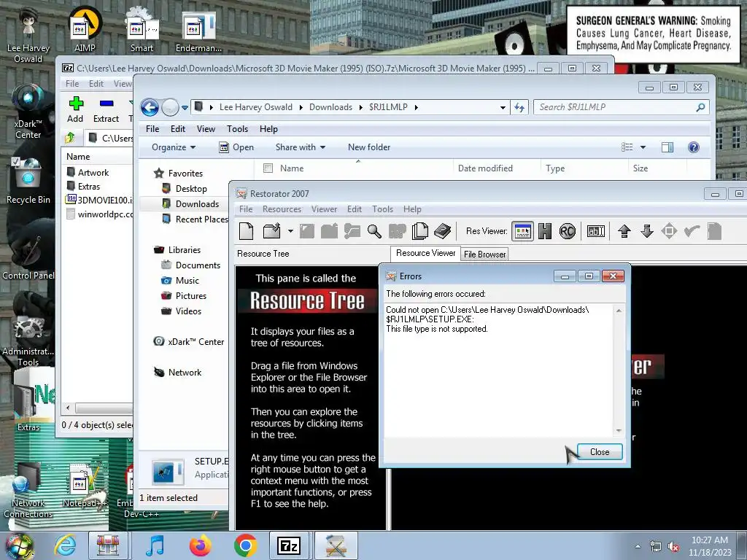
Task: Click the Back button in Explorer window
Action: pos(150,108)
